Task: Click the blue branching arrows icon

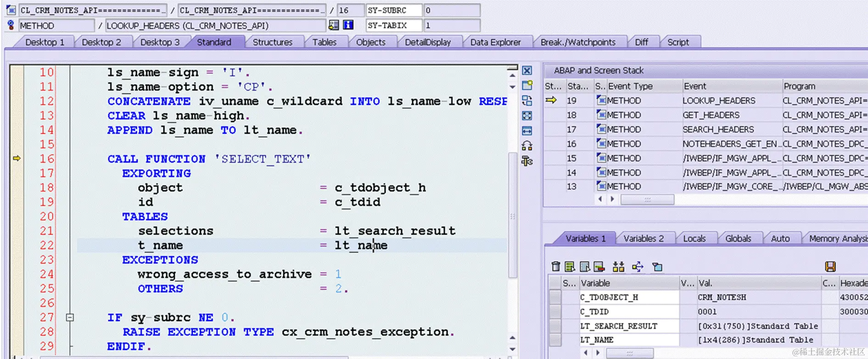Action: tap(638, 266)
